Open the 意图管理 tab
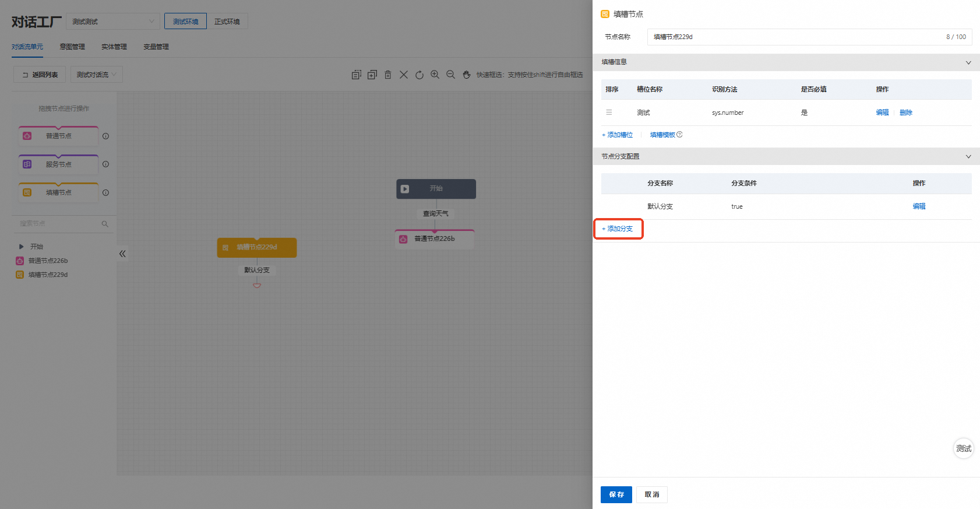Viewport: 980px width, 509px height. click(72, 47)
